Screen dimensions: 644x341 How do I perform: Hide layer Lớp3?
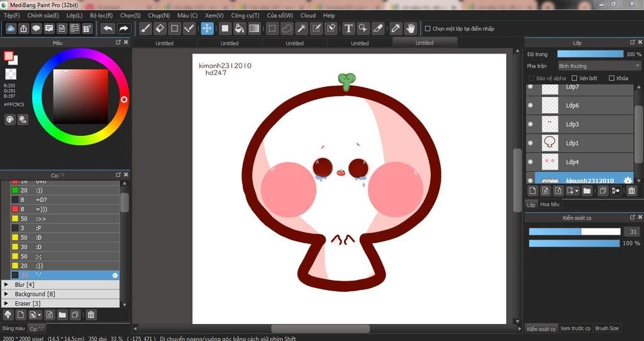click(x=530, y=124)
